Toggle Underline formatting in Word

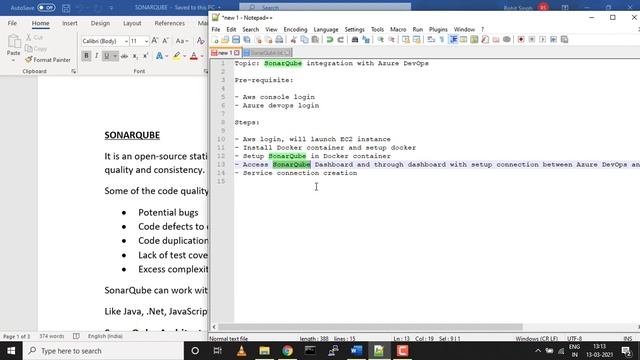pyautogui.click(x=107, y=56)
